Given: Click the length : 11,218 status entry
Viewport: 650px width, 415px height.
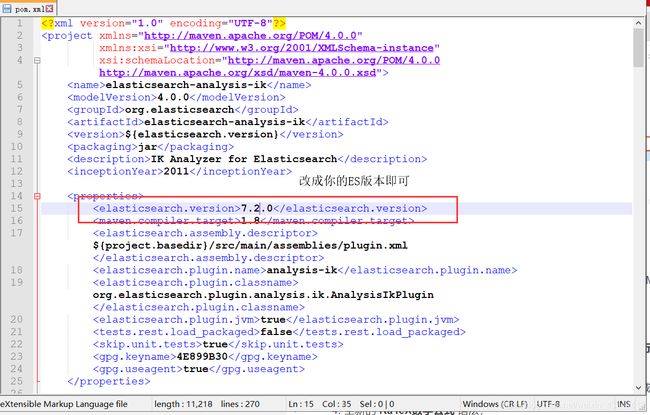Looking at the screenshot, I should (183, 404).
